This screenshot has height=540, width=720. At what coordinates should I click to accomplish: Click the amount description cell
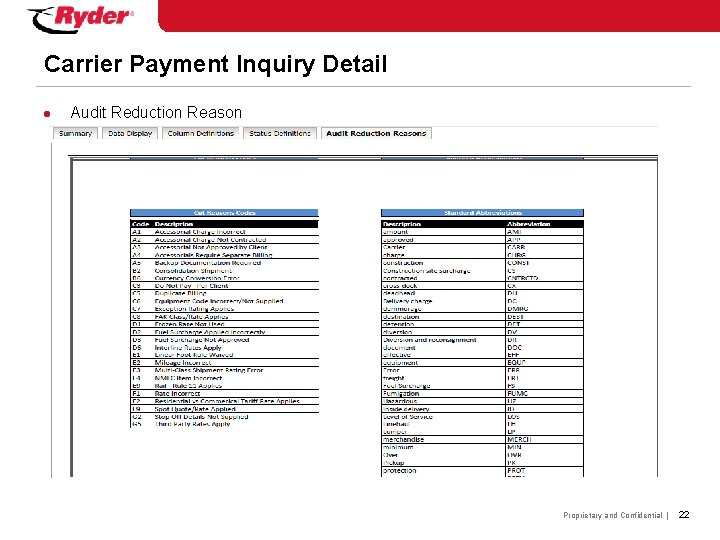(444, 232)
